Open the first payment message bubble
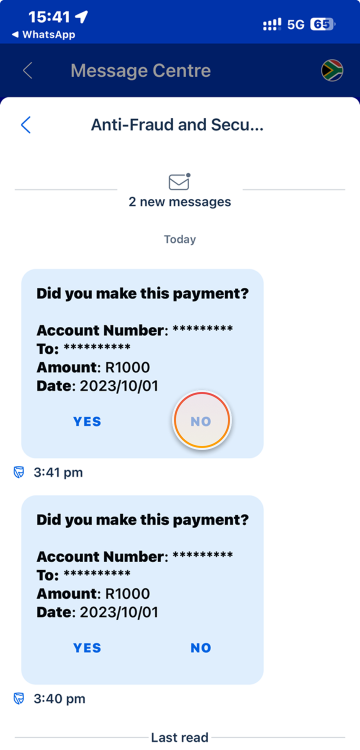This screenshot has height=750, width=360. click(142, 364)
